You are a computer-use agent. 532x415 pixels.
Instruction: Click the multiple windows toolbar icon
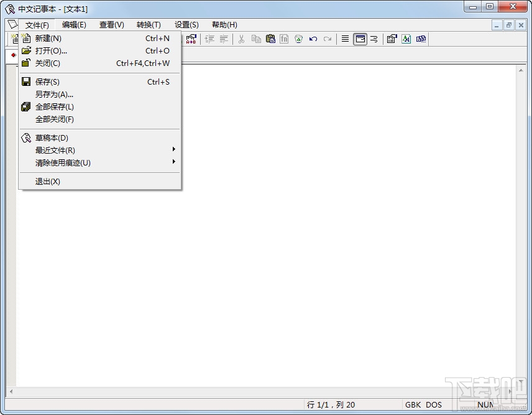421,39
